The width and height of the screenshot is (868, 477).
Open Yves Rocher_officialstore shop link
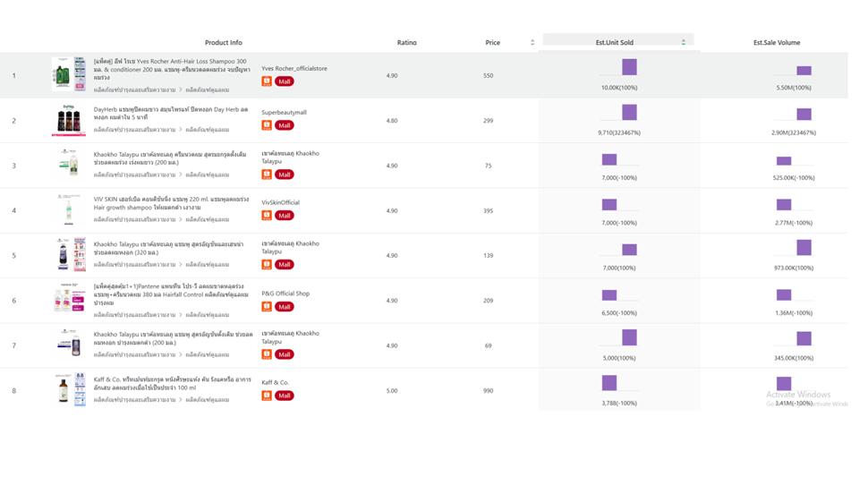tap(294, 69)
